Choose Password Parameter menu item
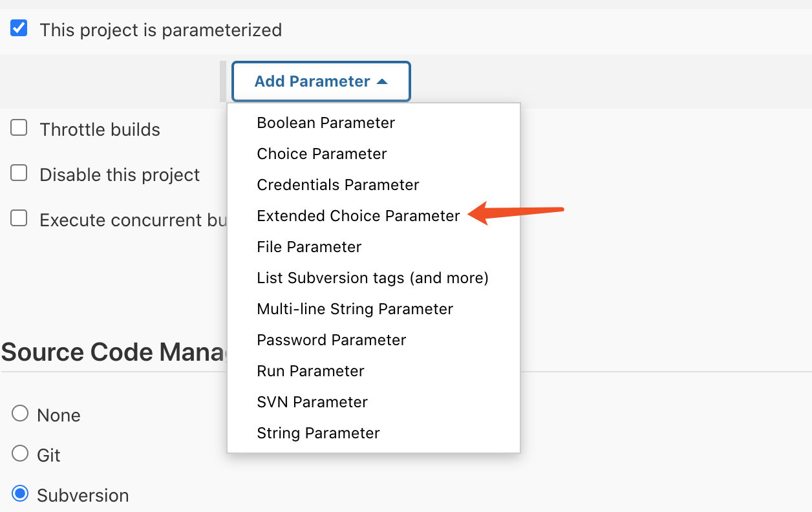Viewport: 812px width, 512px height. tap(332, 340)
